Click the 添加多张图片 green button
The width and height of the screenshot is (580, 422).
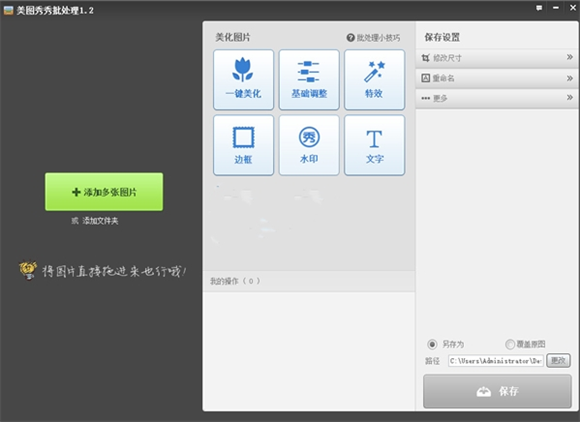pyautogui.click(x=104, y=192)
